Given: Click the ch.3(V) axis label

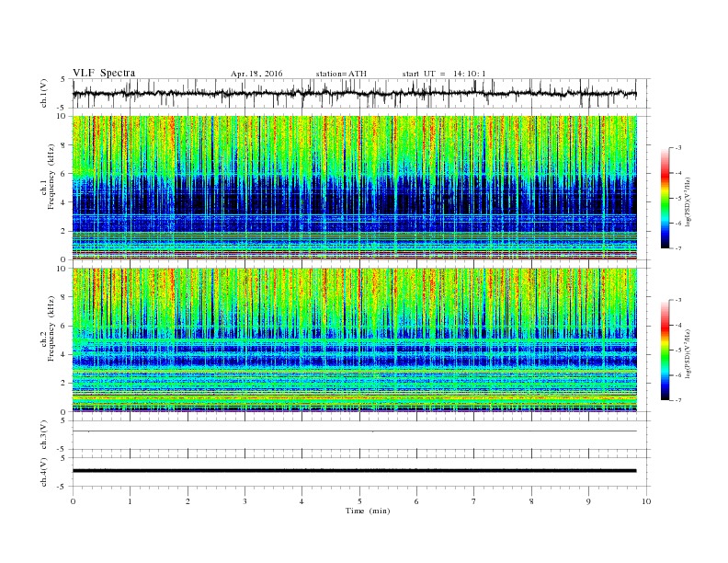Looking at the screenshot, I should click(44, 435).
